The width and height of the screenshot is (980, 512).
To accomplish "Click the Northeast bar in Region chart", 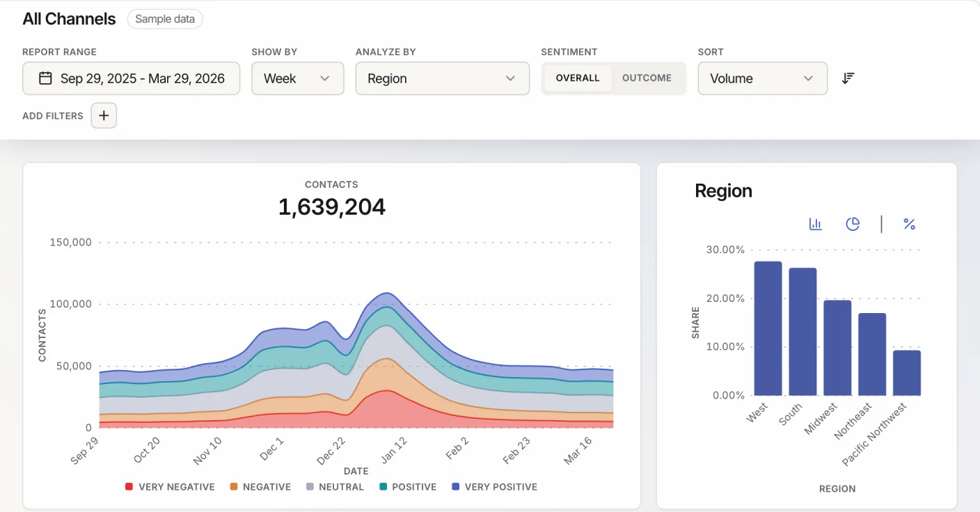I will (x=872, y=354).
